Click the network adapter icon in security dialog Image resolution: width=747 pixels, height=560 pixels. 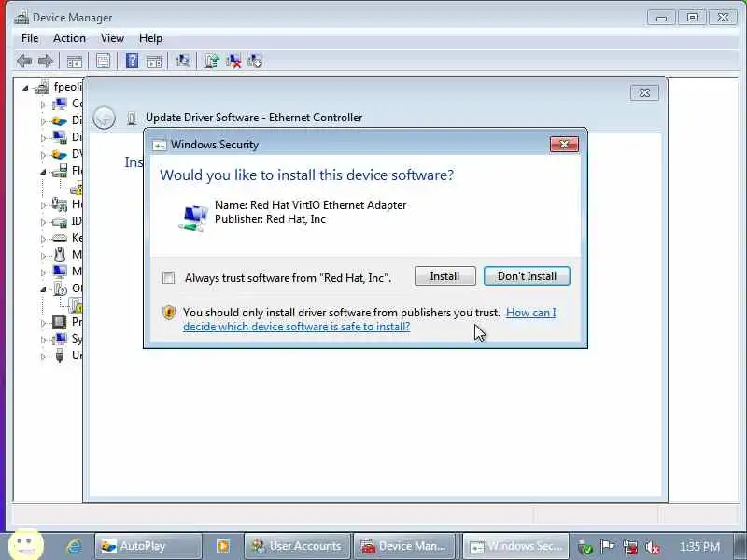(193, 217)
